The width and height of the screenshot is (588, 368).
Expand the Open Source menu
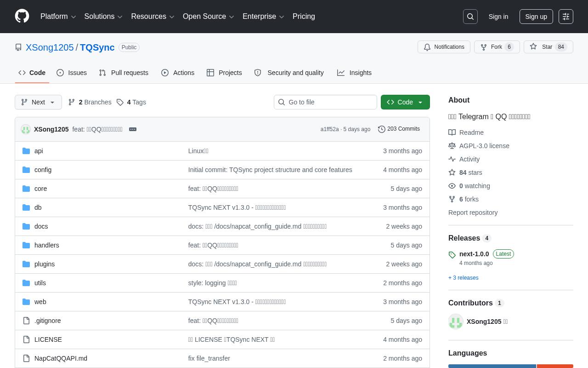click(209, 17)
